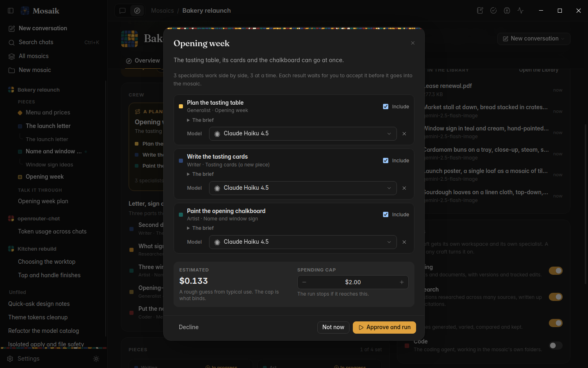This screenshot has height=368, width=588.
Task: Open model dropdown for Plan the tasting table
Action: pyautogui.click(x=303, y=134)
